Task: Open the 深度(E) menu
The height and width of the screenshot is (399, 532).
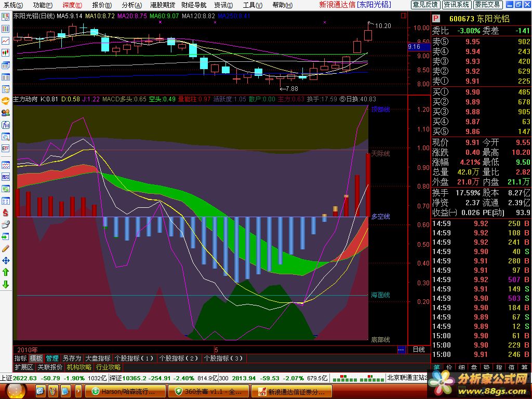Action: coord(72,5)
